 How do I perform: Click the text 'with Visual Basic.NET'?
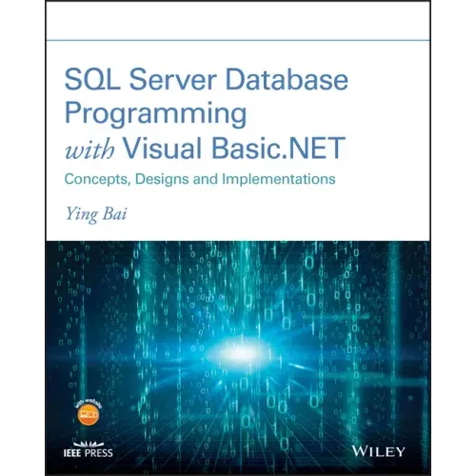[205, 149]
